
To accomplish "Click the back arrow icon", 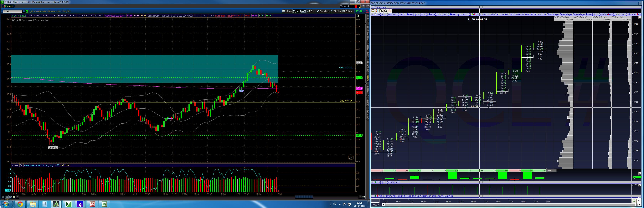I will 345,6.
